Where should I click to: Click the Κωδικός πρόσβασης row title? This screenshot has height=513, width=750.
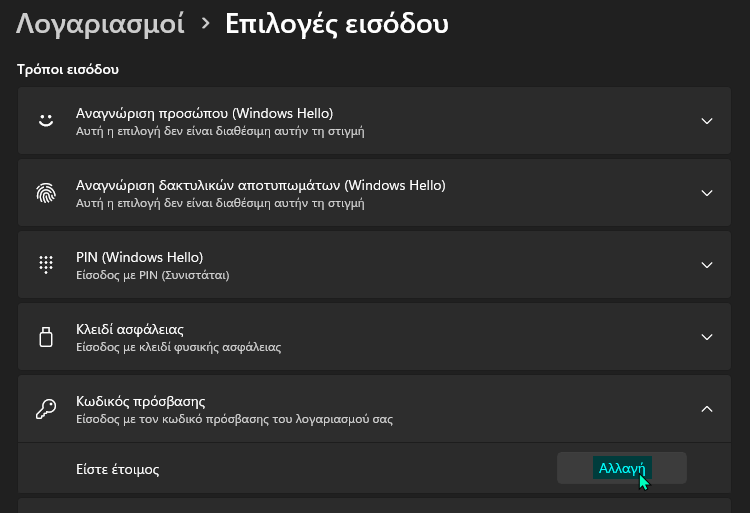click(141, 402)
